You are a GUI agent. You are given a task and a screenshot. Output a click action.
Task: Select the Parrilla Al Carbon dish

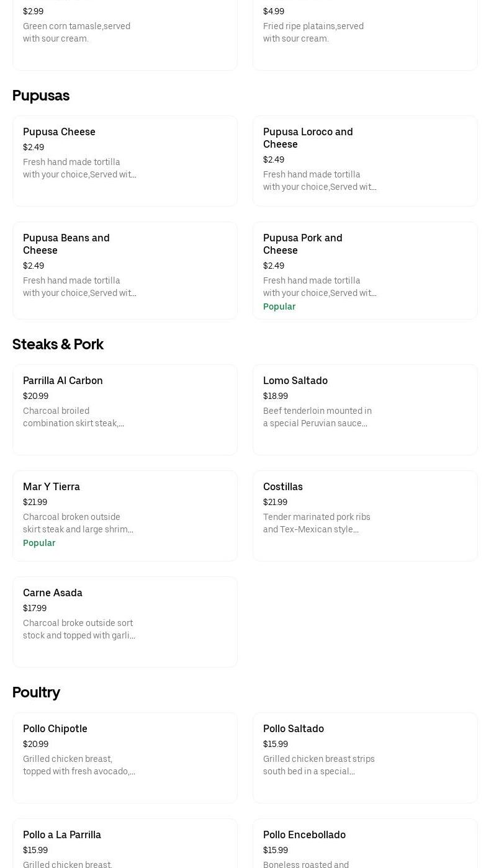(124, 409)
